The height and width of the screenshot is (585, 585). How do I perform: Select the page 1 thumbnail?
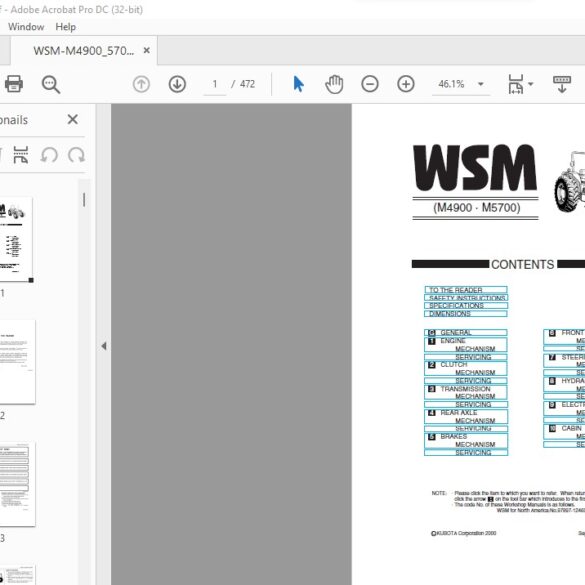click(16, 240)
